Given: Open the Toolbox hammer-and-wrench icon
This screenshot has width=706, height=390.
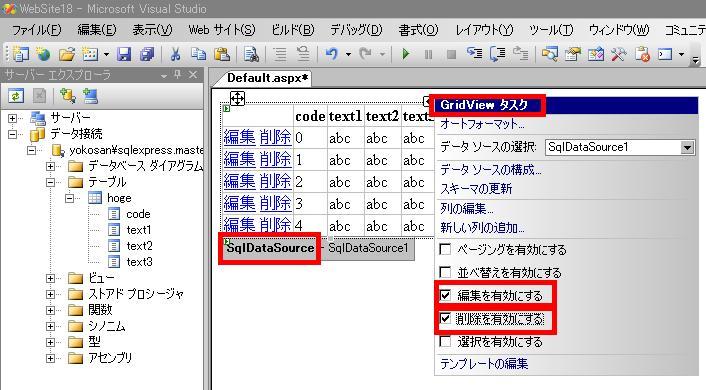Looking at the screenshot, I should [x=619, y=54].
